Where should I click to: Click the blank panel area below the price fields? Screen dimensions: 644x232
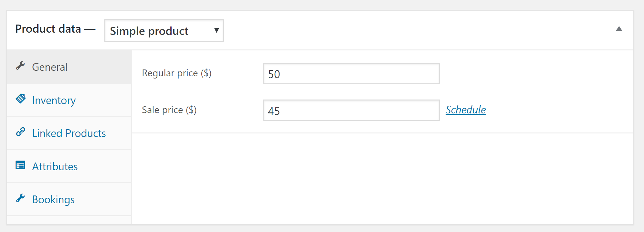381,178
